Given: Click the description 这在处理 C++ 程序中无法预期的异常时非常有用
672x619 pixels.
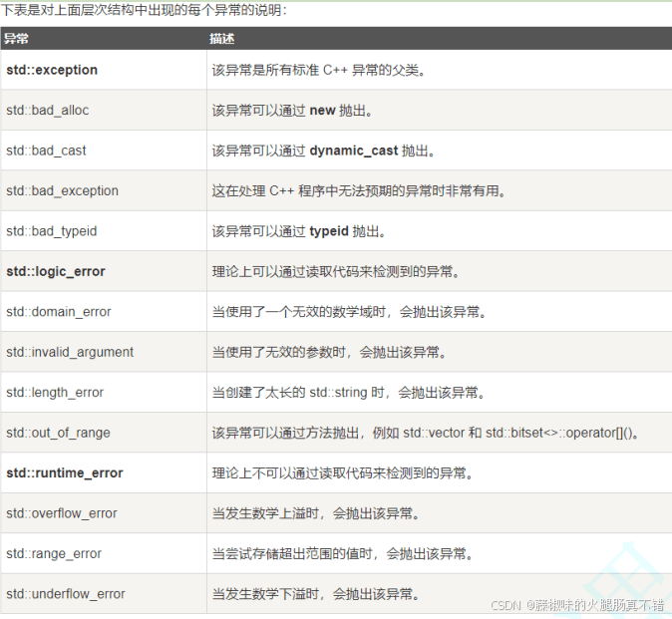Looking at the screenshot, I should 359,190.
